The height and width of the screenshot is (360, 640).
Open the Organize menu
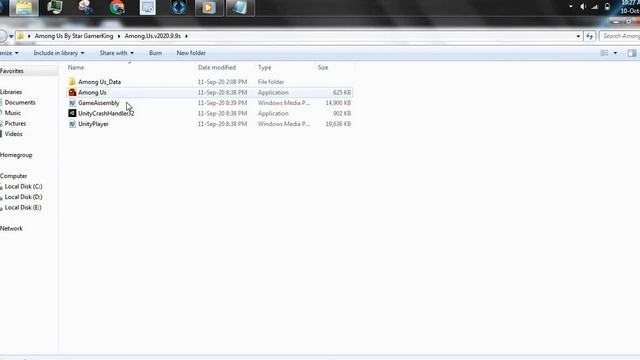[x=9, y=53]
